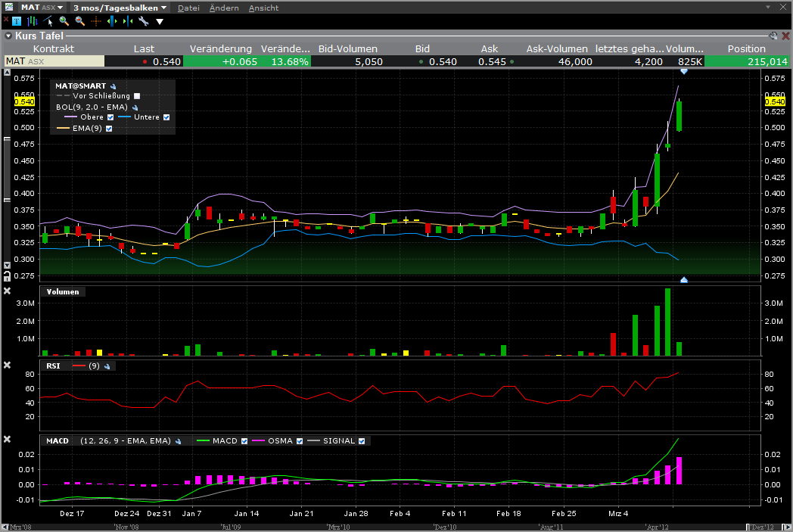Close the RSI panel with X
793x532 pixels.
[x=8, y=366]
